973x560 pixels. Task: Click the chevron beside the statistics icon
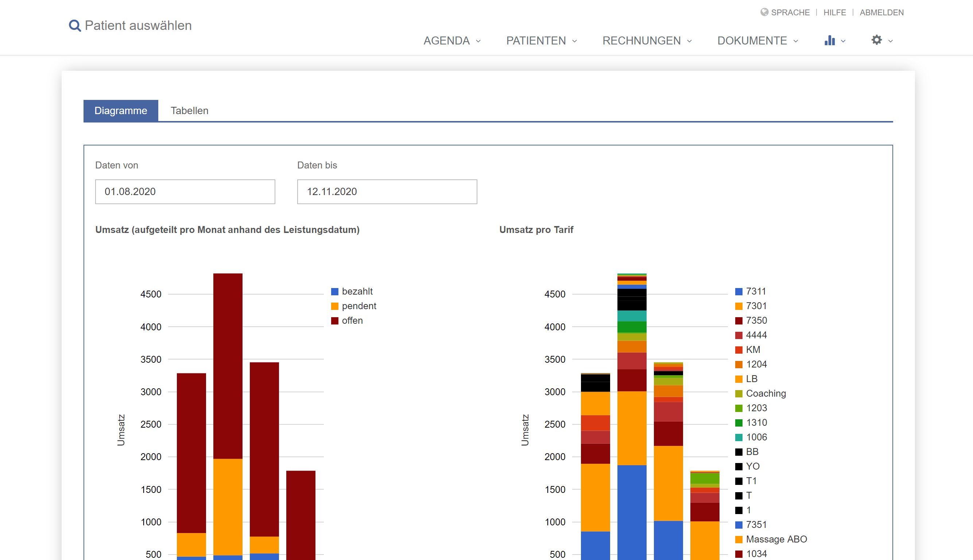pos(843,41)
